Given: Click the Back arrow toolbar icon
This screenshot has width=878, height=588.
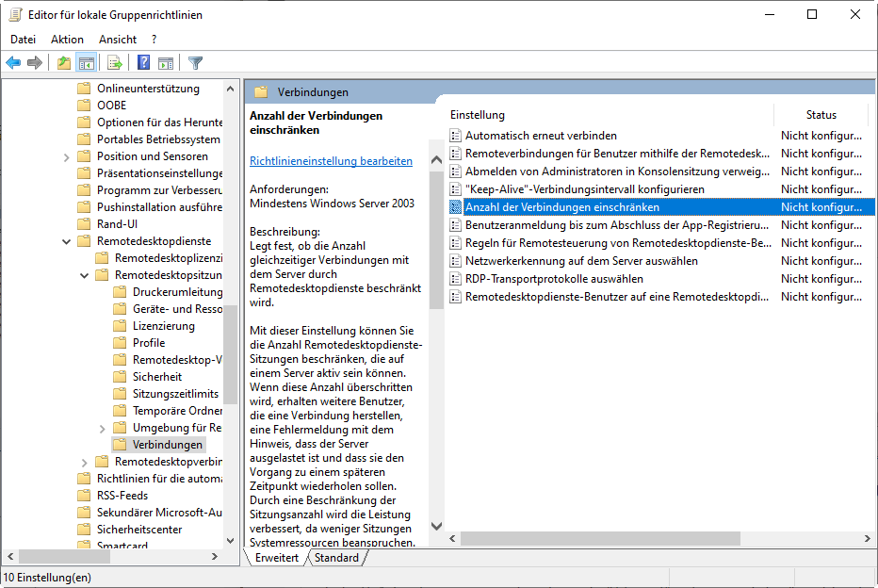Looking at the screenshot, I should coord(13,63).
